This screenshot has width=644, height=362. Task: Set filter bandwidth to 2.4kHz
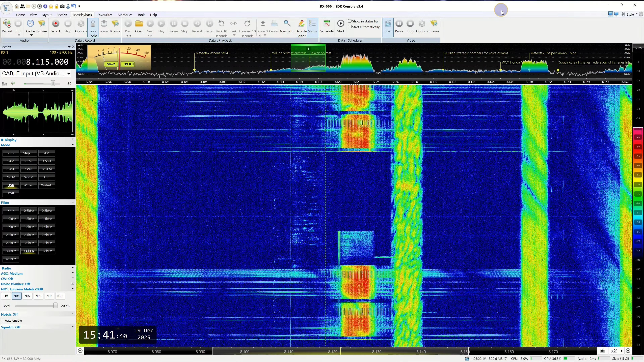(29, 235)
